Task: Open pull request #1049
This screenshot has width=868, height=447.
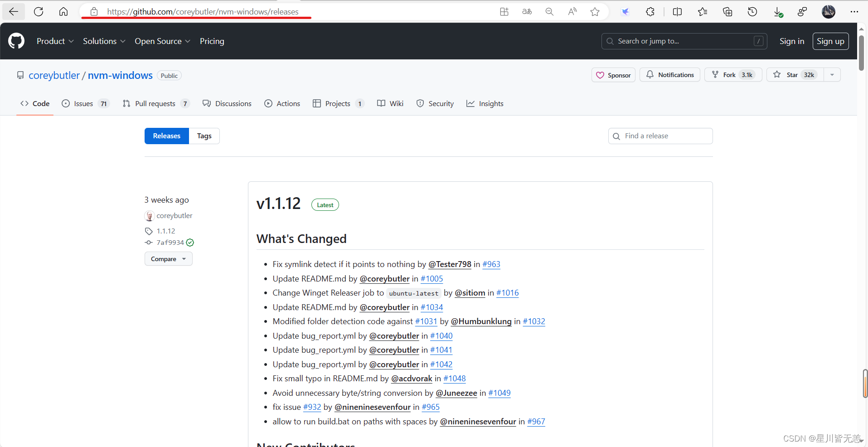Action: (499, 393)
